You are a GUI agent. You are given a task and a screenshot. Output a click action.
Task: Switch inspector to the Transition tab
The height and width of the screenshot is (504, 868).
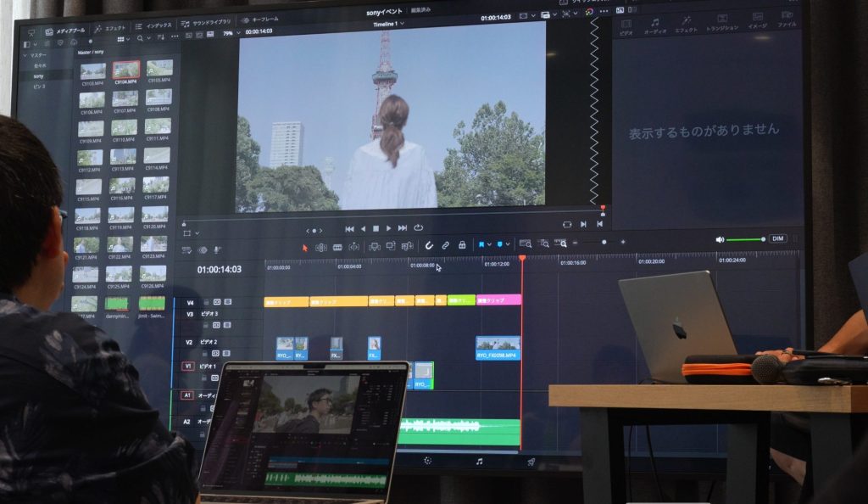(x=722, y=23)
